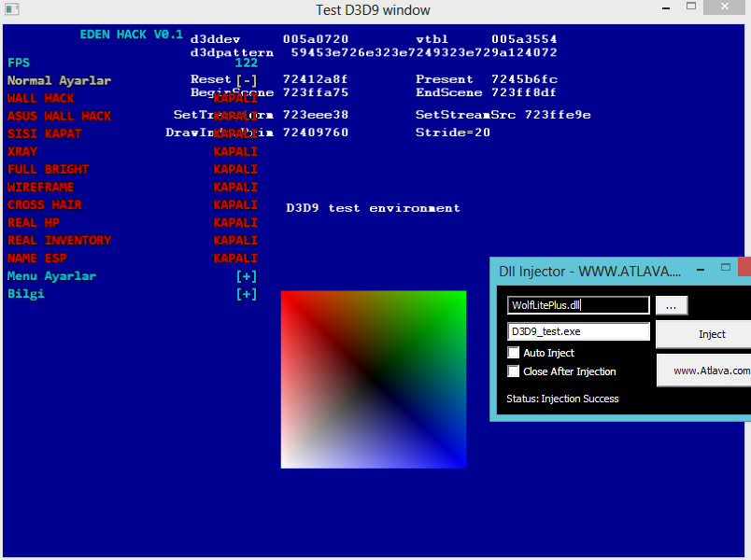The image size is (751, 560).
Task: Click the FPS value 122
Action: point(247,63)
